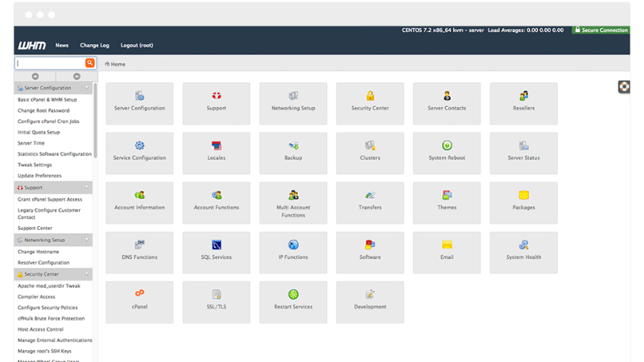Click the Restart Services green icon
This screenshot has width=644, height=362.
(x=293, y=294)
